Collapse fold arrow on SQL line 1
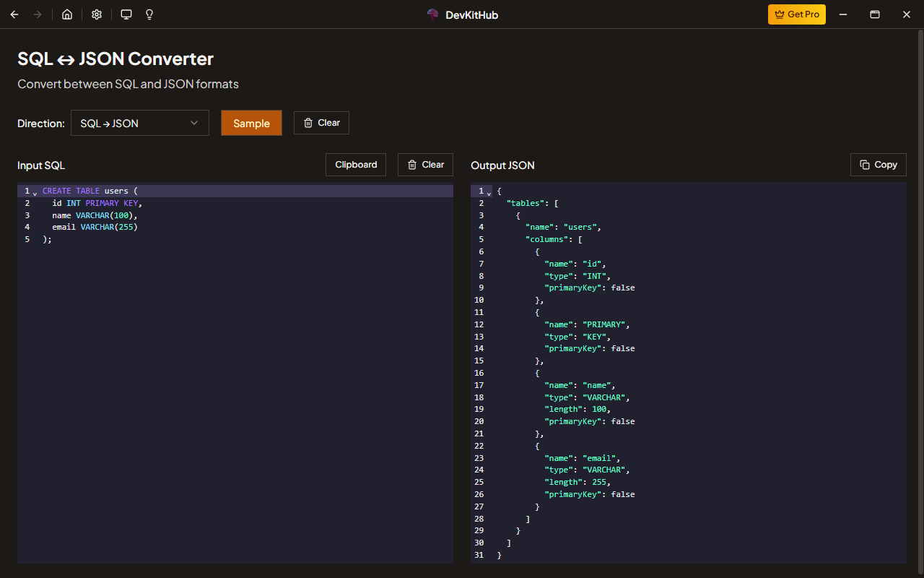The image size is (924, 578). coord(35,192)
